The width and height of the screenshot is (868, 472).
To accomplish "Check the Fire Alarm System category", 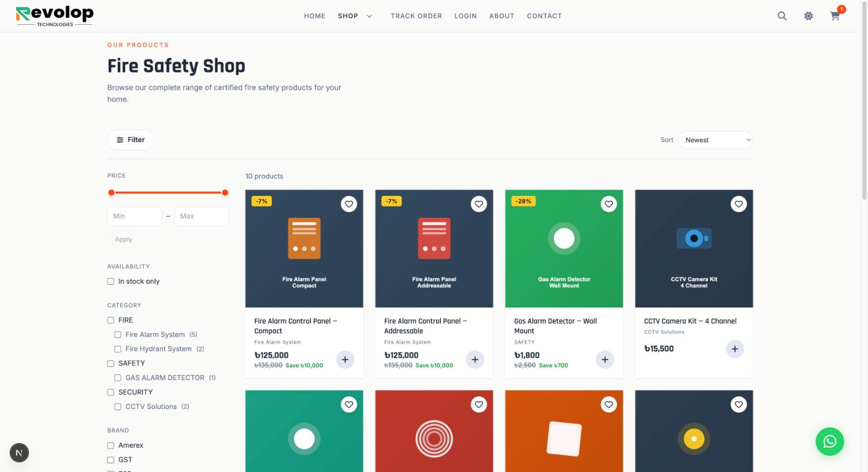I will [118, 335].
